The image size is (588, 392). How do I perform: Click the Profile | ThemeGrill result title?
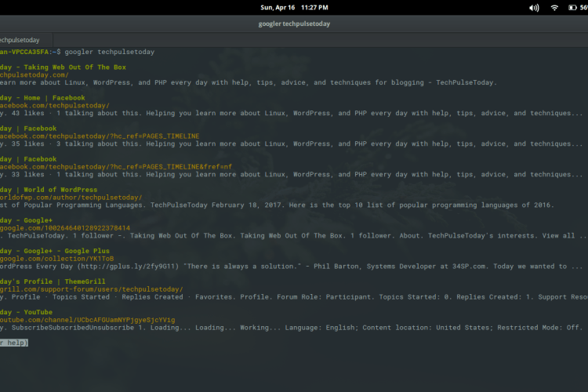point(53,281)
